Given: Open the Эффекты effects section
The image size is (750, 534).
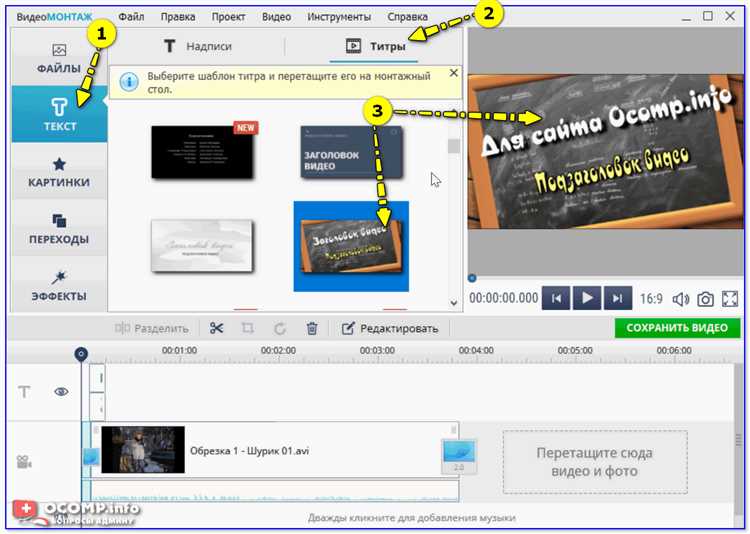Looking at the screenshot, I should coord(59,284).
